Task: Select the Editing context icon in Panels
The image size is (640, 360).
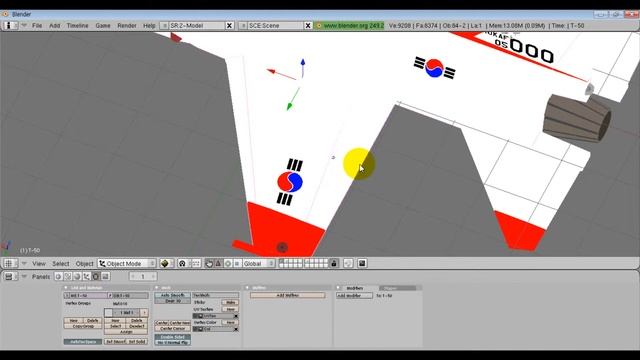Action: pos(96,276)
